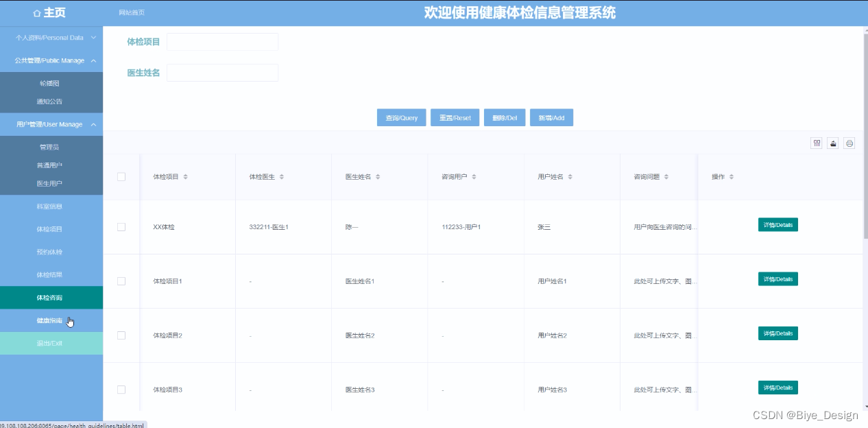Viewport: 868px width, 428px height.
Task: Sort by 操作 column arrows
Action: (732, 177)
